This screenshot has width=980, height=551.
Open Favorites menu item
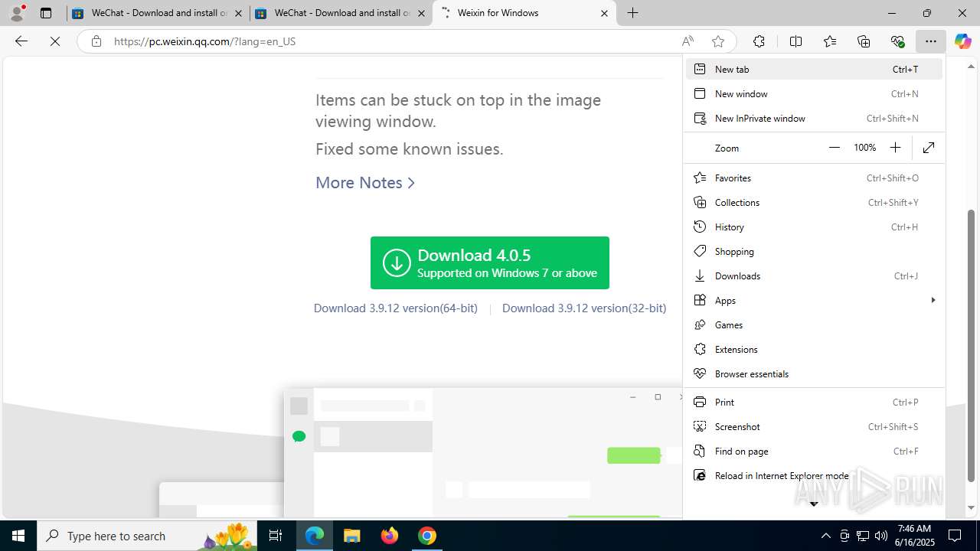814,178
